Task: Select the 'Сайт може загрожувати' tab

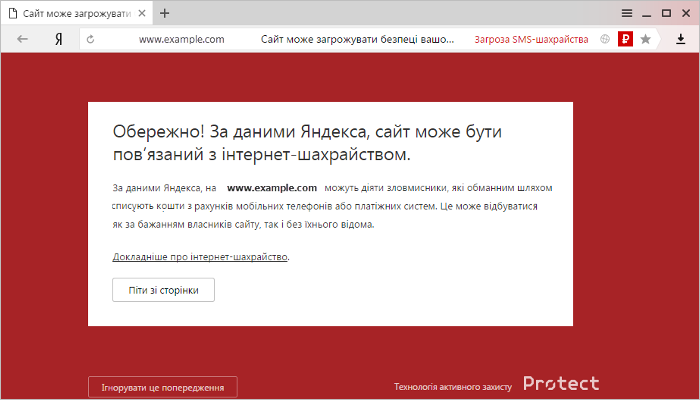Action: tap(77, 13)
